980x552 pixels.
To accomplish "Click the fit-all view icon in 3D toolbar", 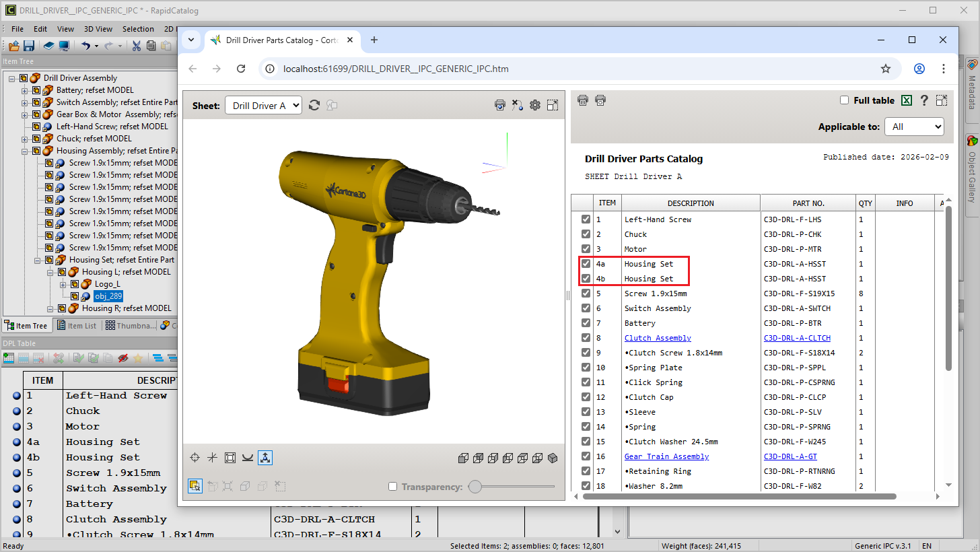I will [x=230, y=458].
